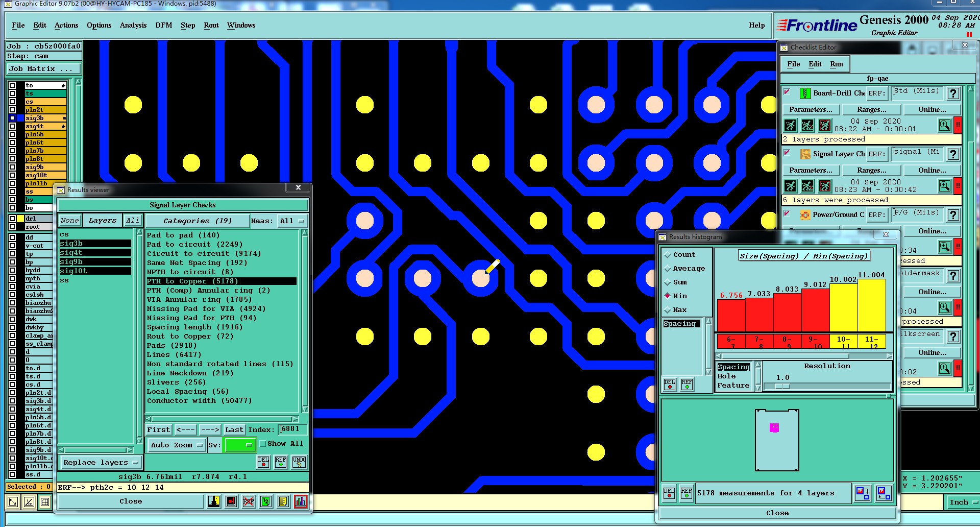Click the second zoom-area icon in histogram footer
Screen dimensions: 980x527
point(884,493)
